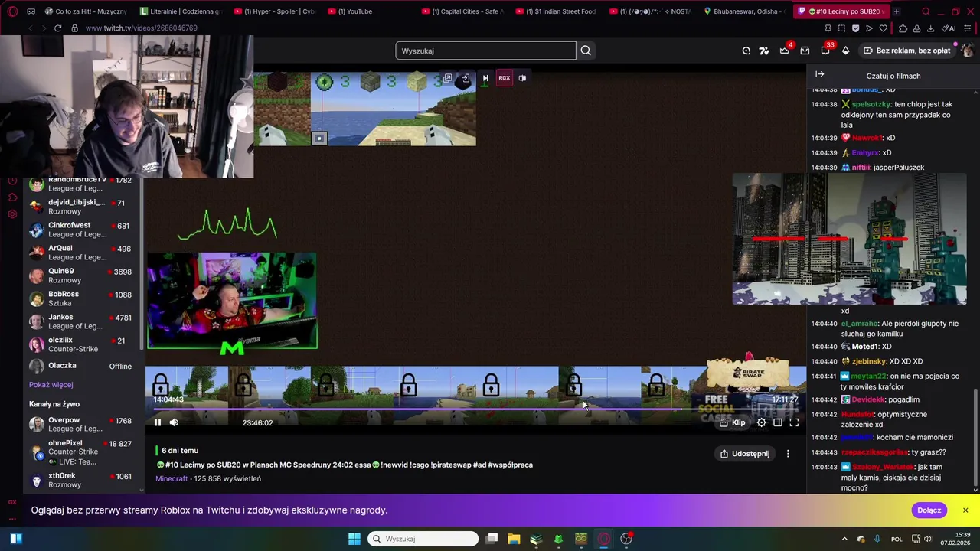The height and width of the screenshot is (551, 980).
Task: Switch to Capital Cities - Safe tab
Action: [x=462, y=11]
